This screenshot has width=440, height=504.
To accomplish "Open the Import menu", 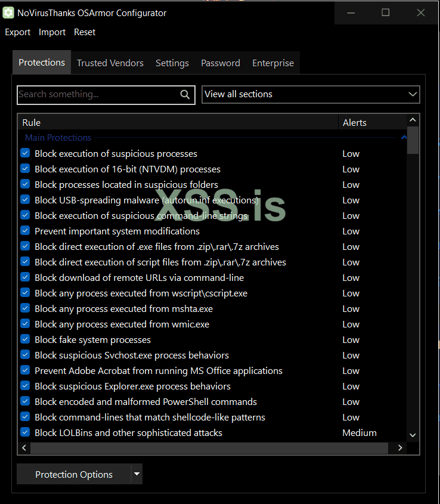I will tap(52, 32).
